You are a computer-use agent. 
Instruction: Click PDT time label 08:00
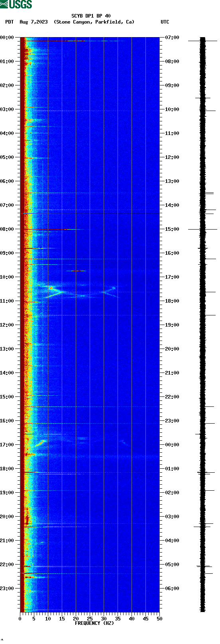click(x=7, y=229)
